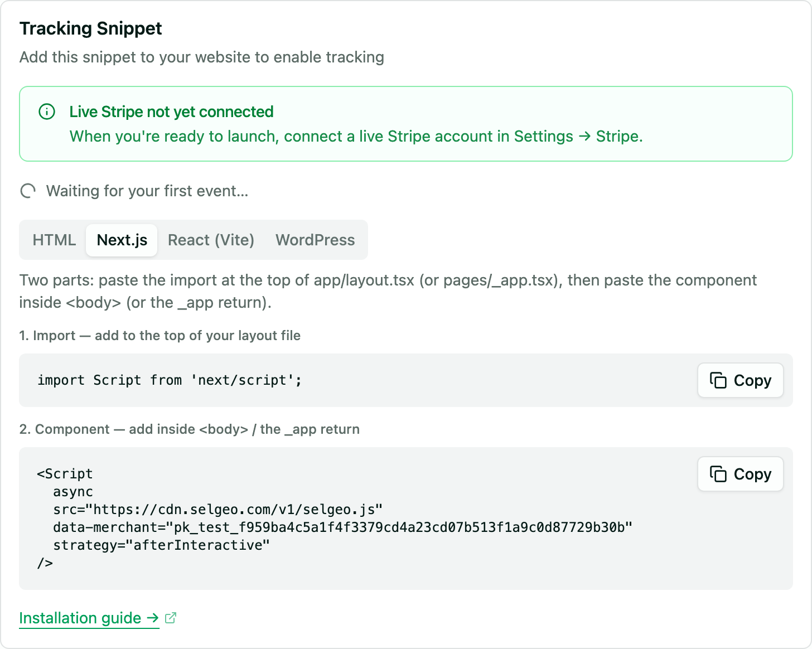Image resolution: width=812 pixels, height=649 pixels.
Task: Open the React (Vite) tab
Action: tap(211, 240)
